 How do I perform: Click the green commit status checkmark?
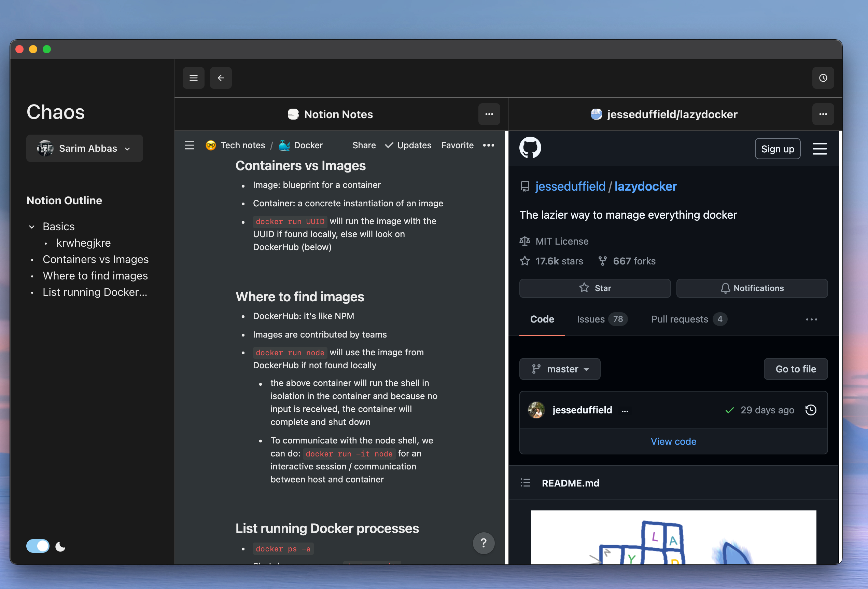tap(729, 410)
